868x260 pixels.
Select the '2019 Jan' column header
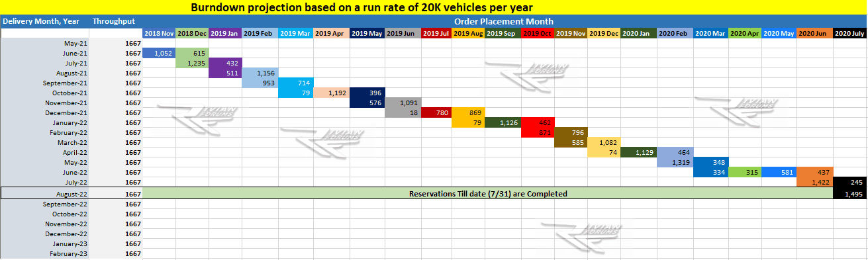coord(225,32)
